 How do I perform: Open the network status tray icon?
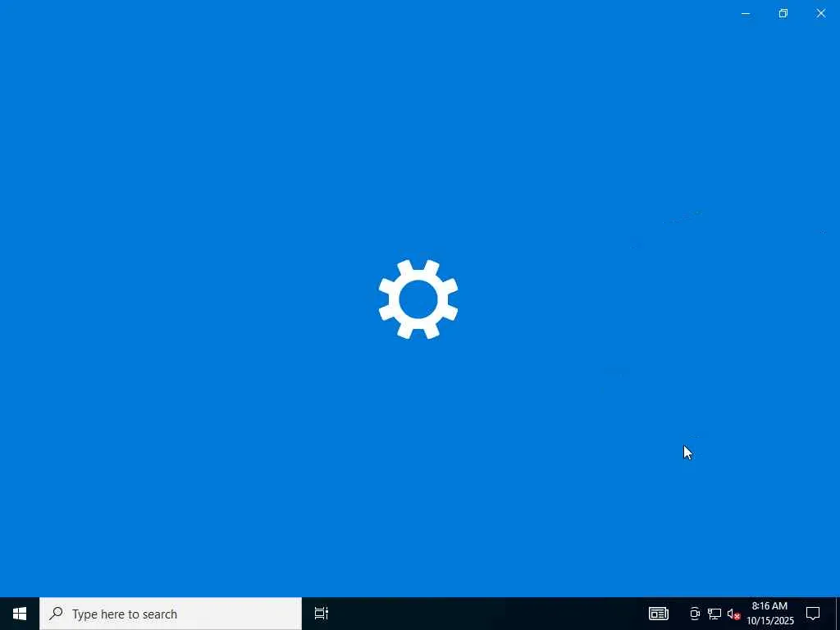[x=714, y=614]
